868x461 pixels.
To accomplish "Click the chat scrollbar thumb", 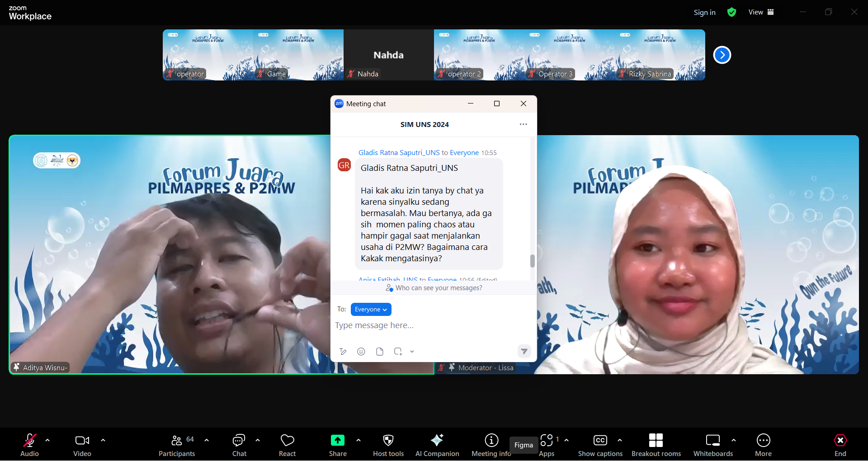I will 533,261.
